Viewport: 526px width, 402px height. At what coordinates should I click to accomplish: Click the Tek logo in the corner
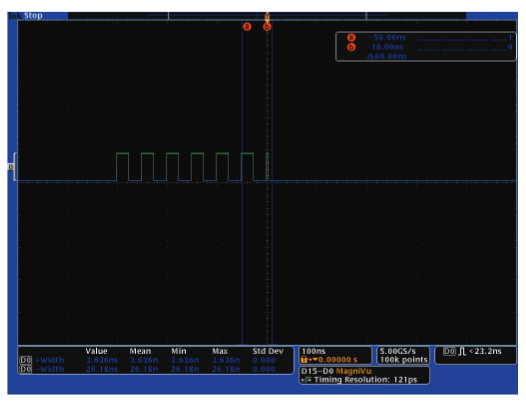(x=15, y=16)
